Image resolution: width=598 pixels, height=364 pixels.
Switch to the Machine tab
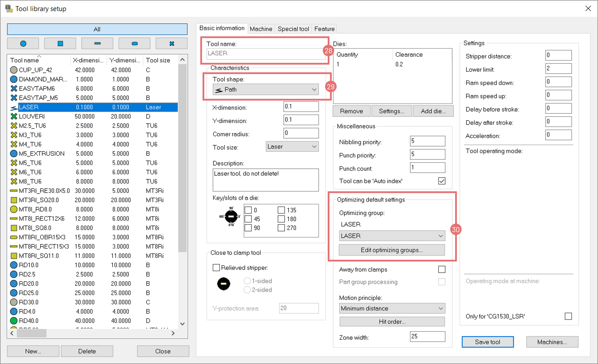pos(261,29)
